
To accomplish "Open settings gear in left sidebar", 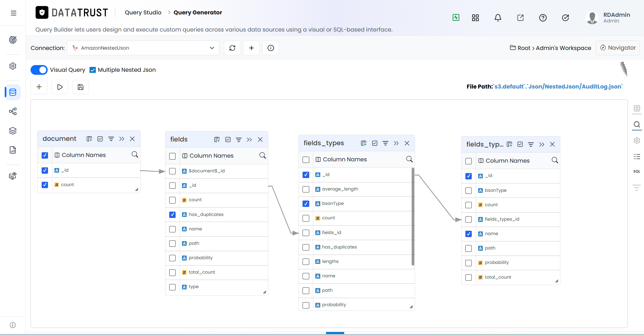I will tap(13, 66).
